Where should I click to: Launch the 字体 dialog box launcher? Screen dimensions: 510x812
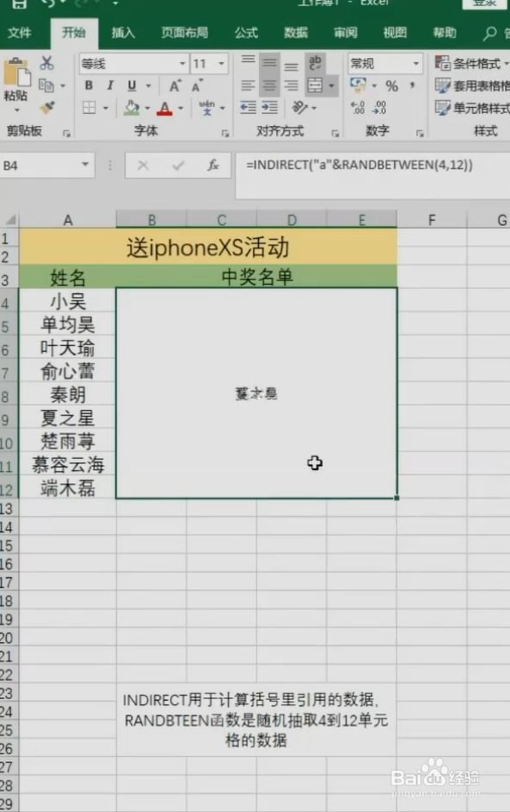click(225, 134)
